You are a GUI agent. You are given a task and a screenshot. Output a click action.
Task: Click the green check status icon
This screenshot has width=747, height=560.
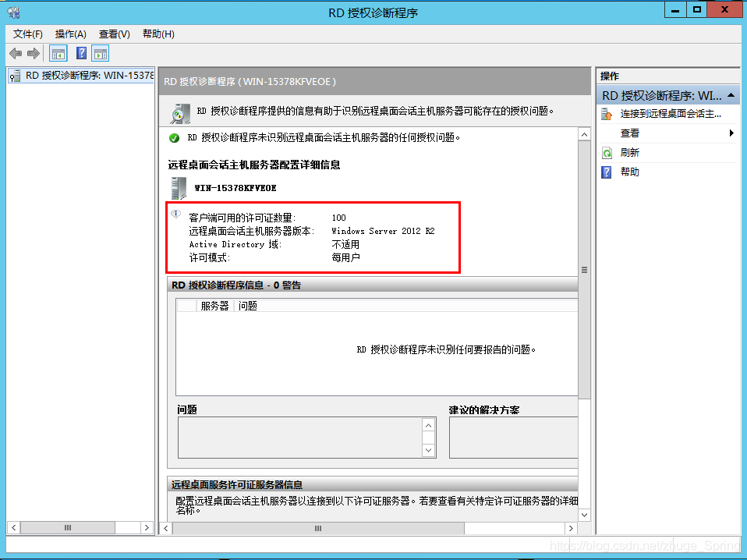[175, 138]
